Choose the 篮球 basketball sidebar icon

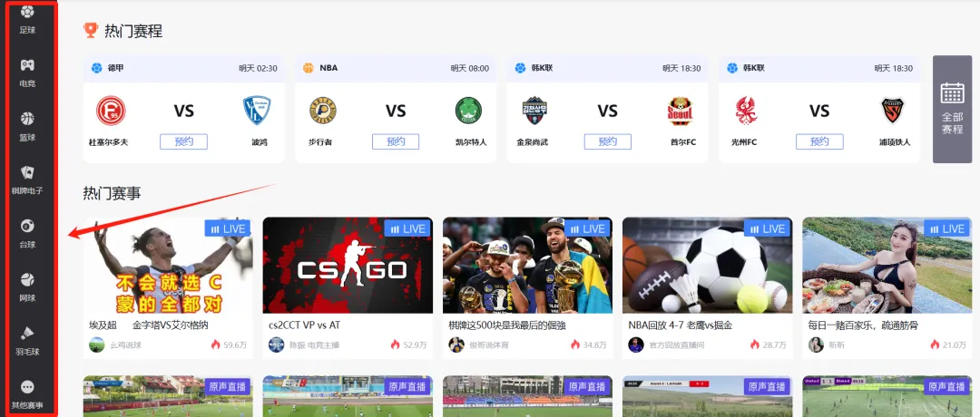point(27,119)
